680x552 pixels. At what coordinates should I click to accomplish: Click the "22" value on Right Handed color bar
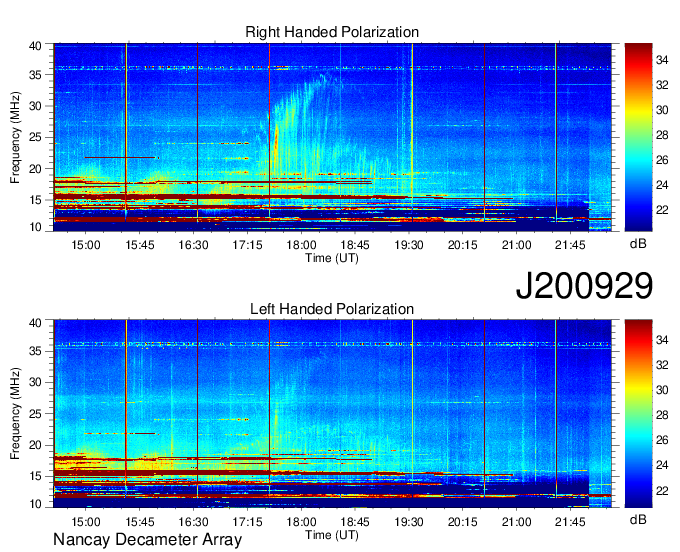pos(662,210)
